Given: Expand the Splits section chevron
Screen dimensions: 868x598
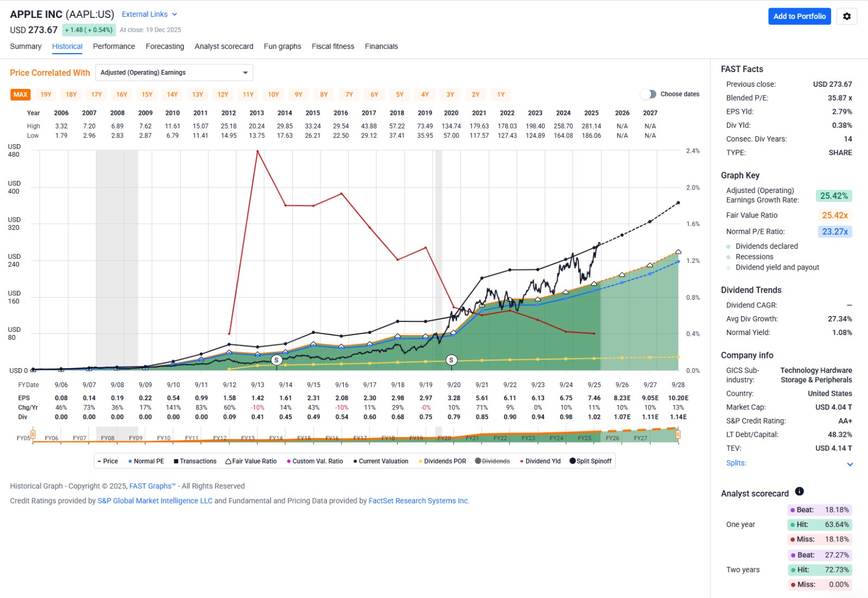Looking at the screenshot, I should 850,464.
